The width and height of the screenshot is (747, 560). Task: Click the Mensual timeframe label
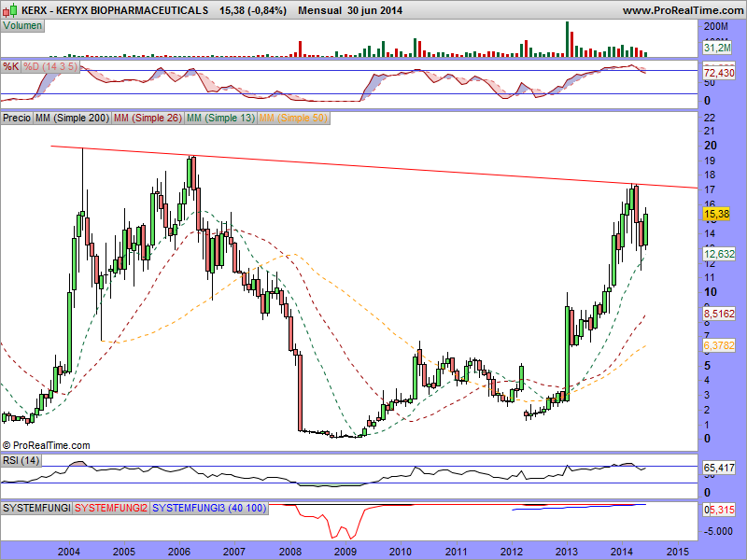(319, 10)
